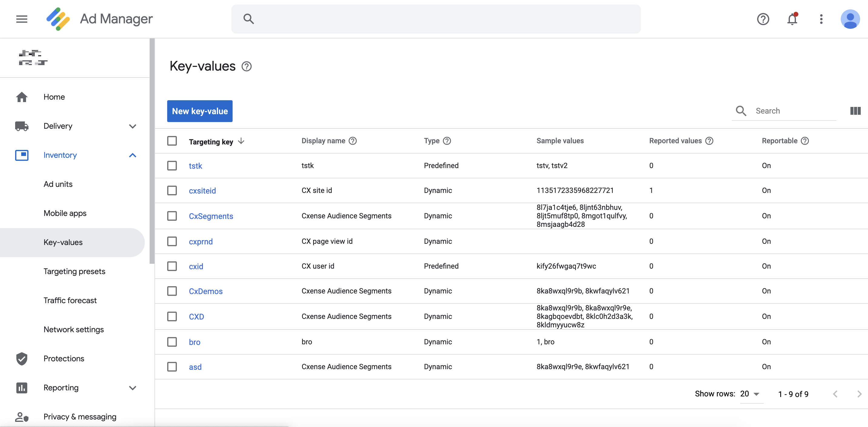
Task: Tick the CxSegments row checkbox
Action: [172, 216]
